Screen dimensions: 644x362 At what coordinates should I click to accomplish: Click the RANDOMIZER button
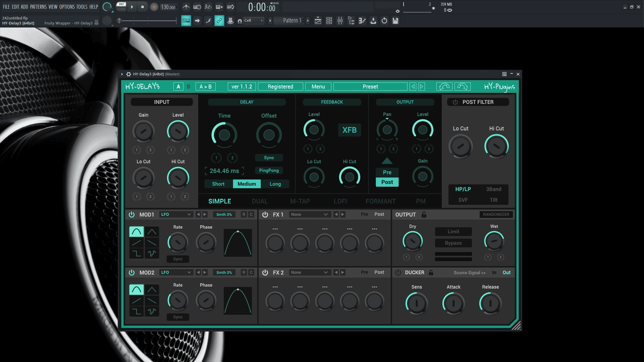pyautogui.click(x=496, y=215)
